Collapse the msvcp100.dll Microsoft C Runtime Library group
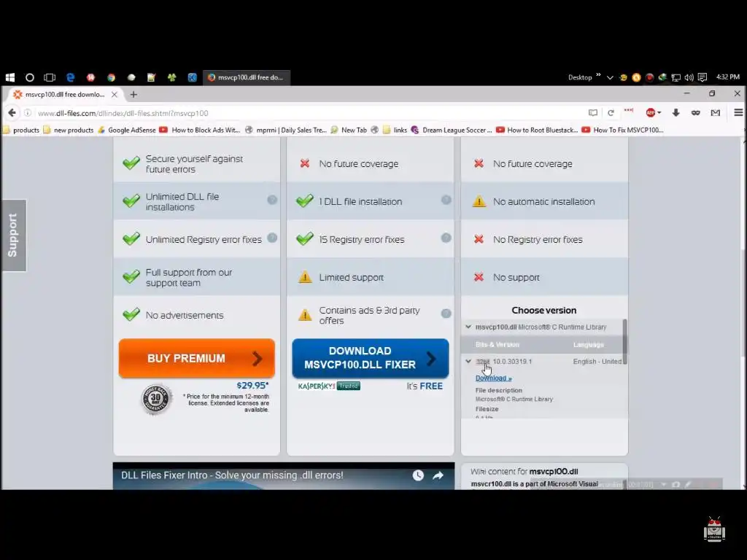 [x=468, y=327]
